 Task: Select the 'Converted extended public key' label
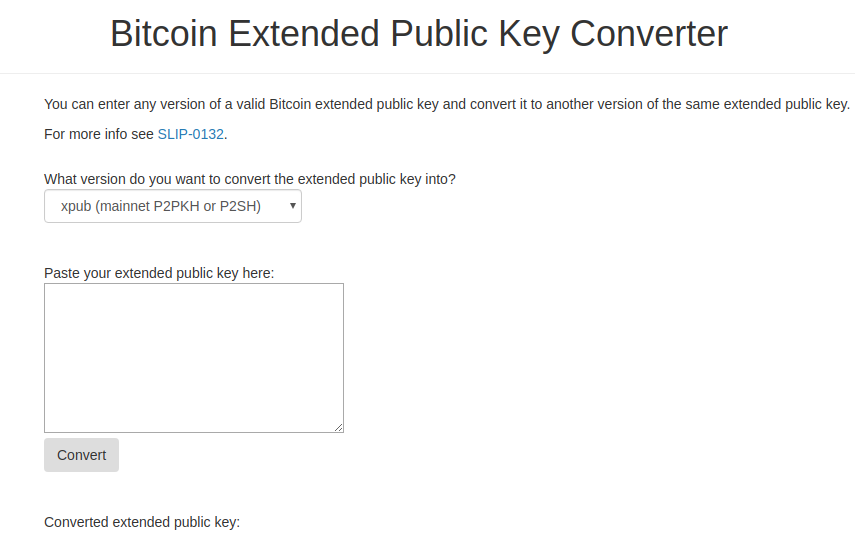tap(142, 522)
